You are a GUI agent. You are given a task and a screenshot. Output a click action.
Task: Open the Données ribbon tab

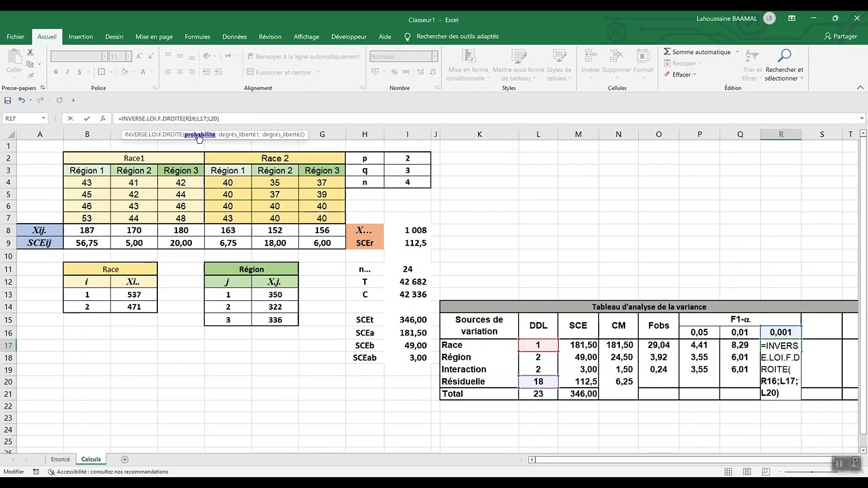(235, 37)
